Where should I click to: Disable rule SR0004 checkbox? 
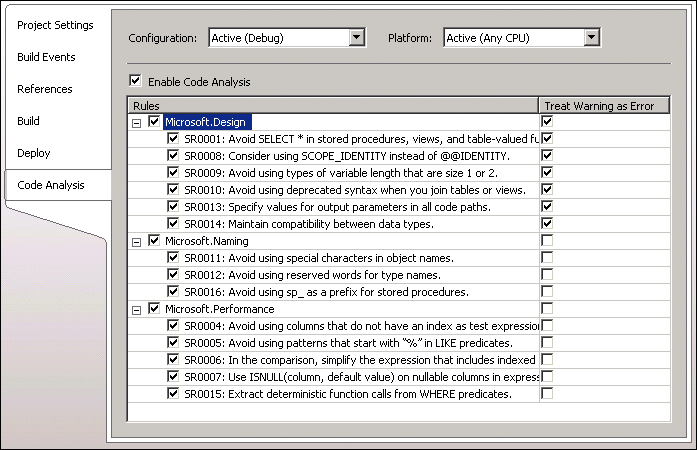173,325
